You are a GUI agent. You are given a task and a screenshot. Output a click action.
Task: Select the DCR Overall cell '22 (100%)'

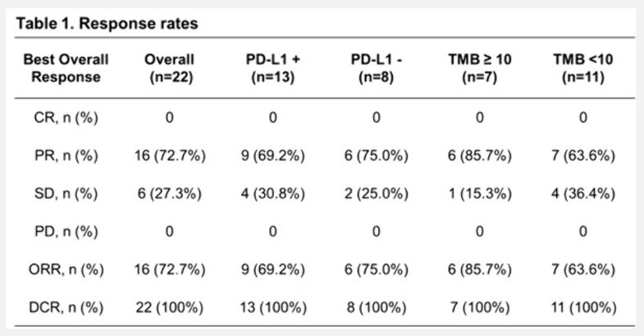click(170, 309)
